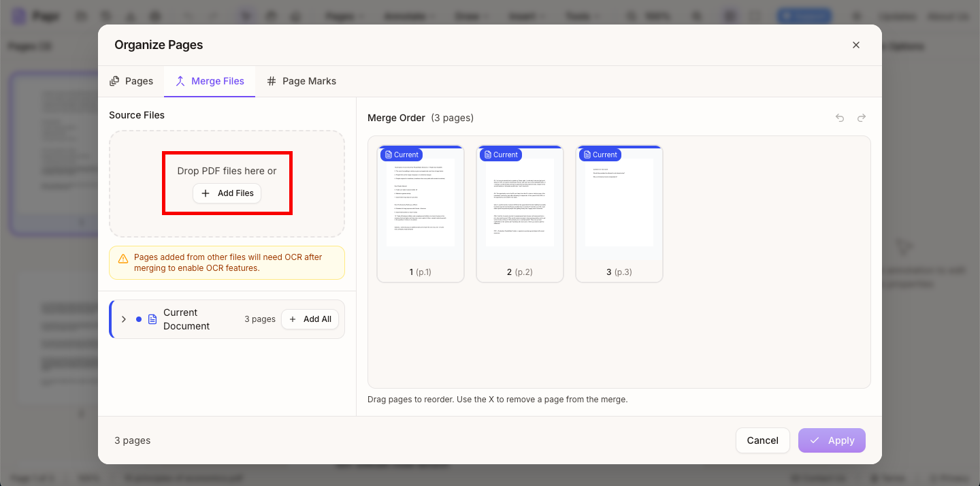Click the undo arrow above Merge Order

point(839,117)
